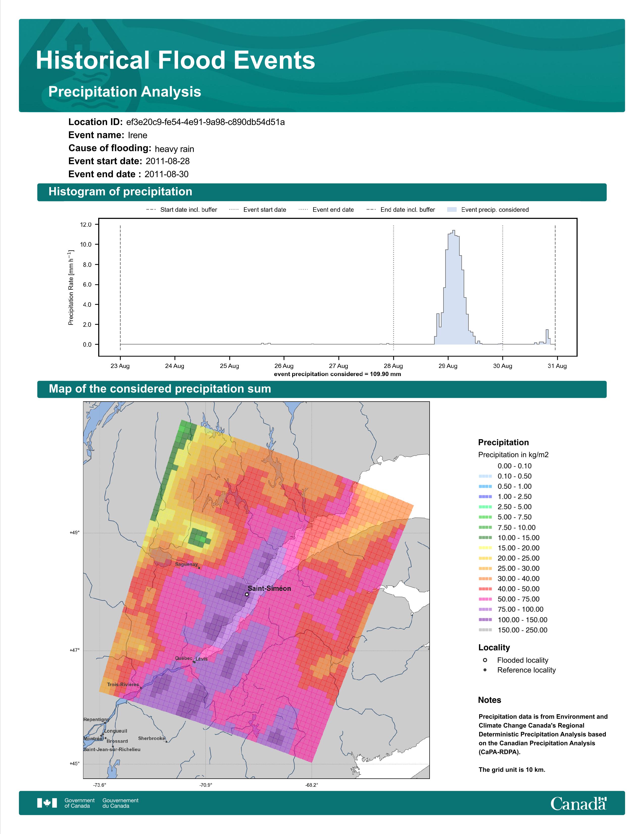The height and width of the screenshot is (834, 644).
Task: Click the Event end date legend entry
Action: click(x=326, y=210)
